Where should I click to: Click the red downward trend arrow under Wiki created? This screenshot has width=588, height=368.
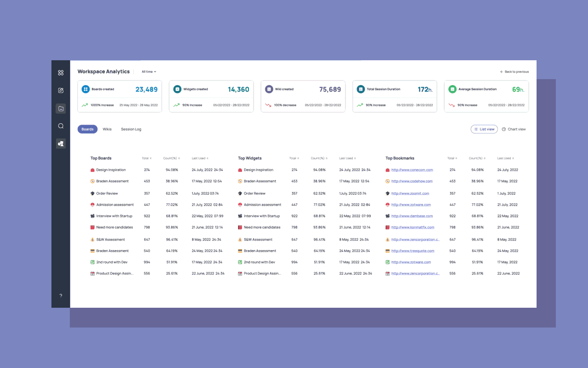pyautogui.click(x=268, y=105)
